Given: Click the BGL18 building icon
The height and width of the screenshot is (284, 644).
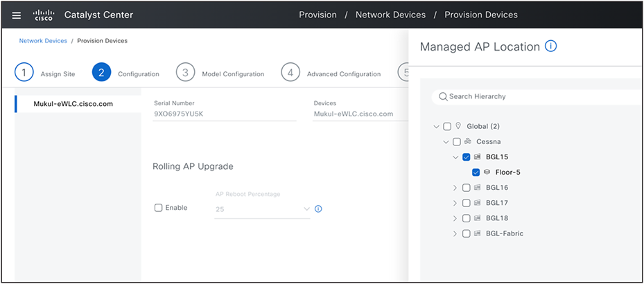Looking at the screenshot, I should click(x=477, y=218).
